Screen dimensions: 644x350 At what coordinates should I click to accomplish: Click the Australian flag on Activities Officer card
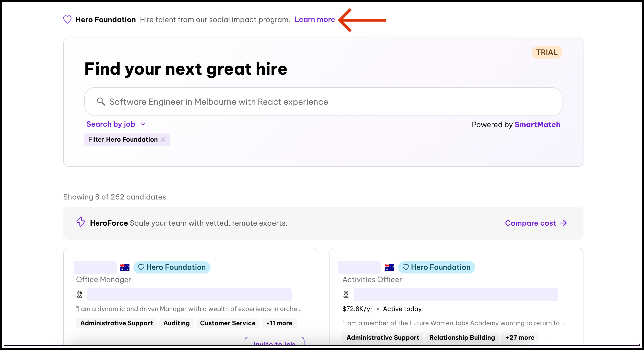389,267
